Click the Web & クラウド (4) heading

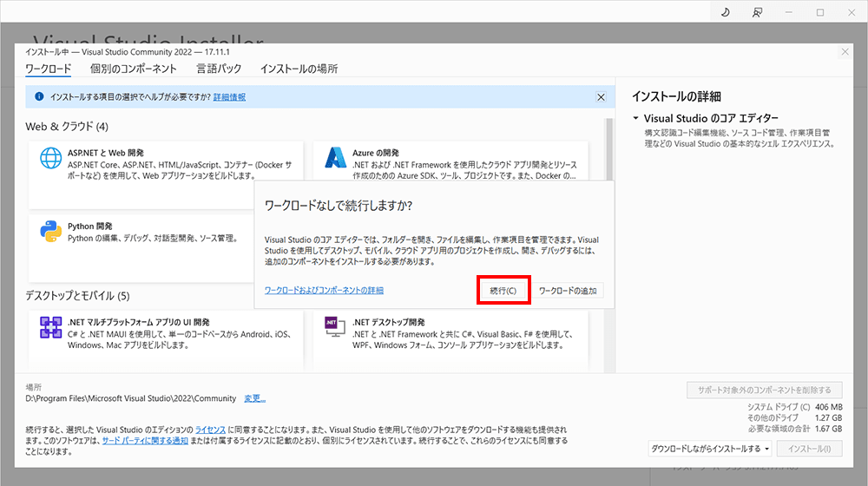[x=67, y=126]
